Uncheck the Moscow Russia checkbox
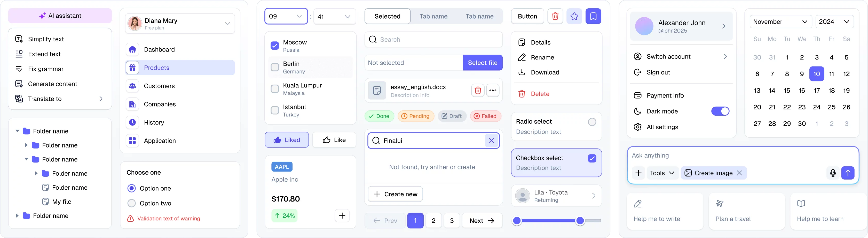Image resolution: width=868 pixels, height=238 pixels. [x=274, y=46]
